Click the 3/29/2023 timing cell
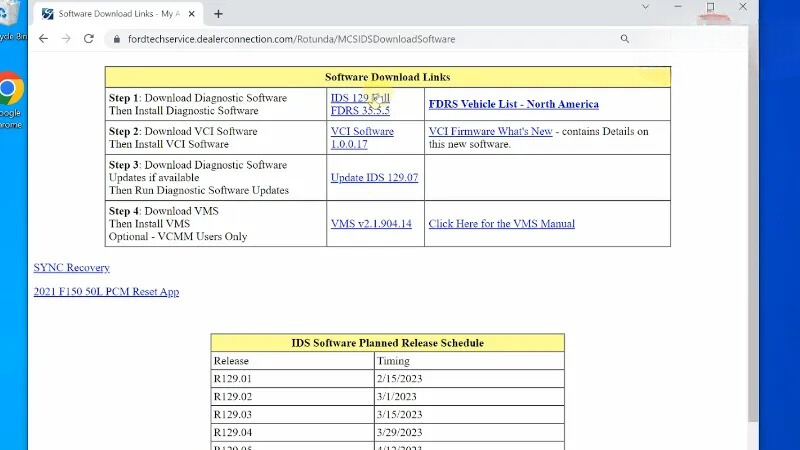 469,432
